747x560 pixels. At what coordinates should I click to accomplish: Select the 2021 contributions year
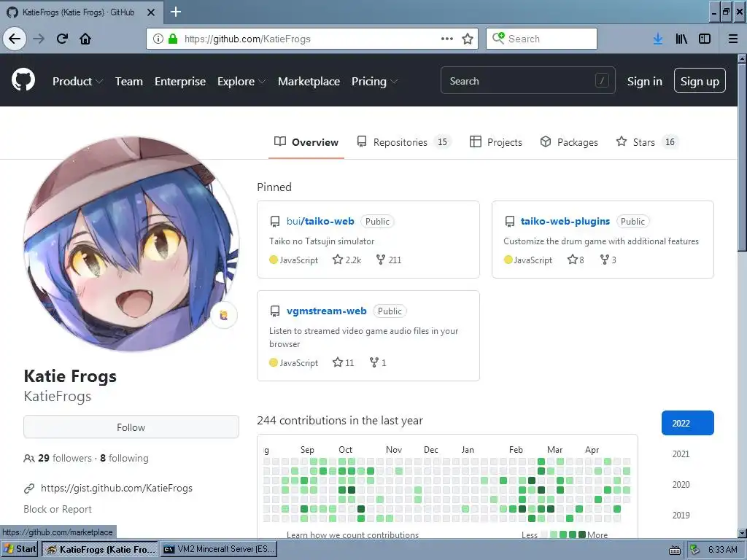coord(681,454)
